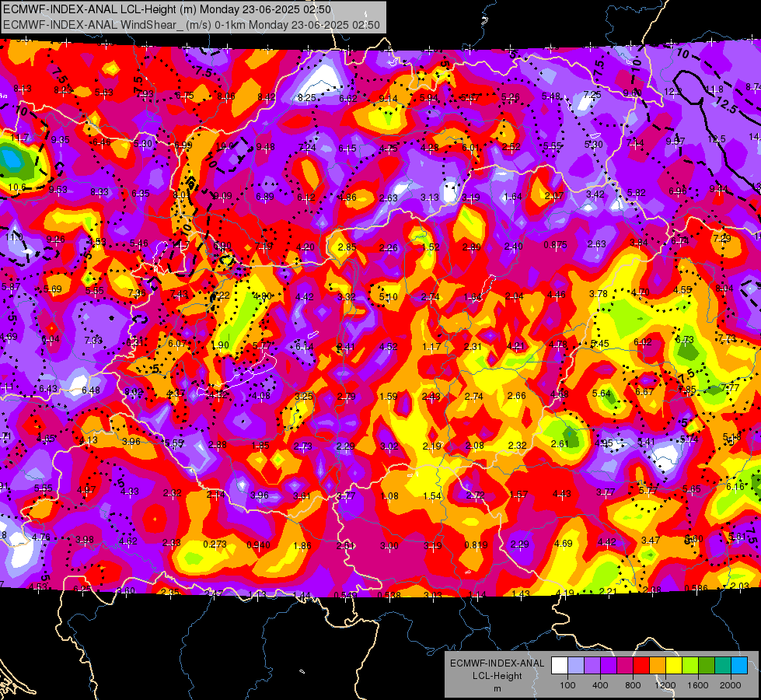Click the wind shear value 8.06
Viewport: 761px width, 700px height.
226,96
